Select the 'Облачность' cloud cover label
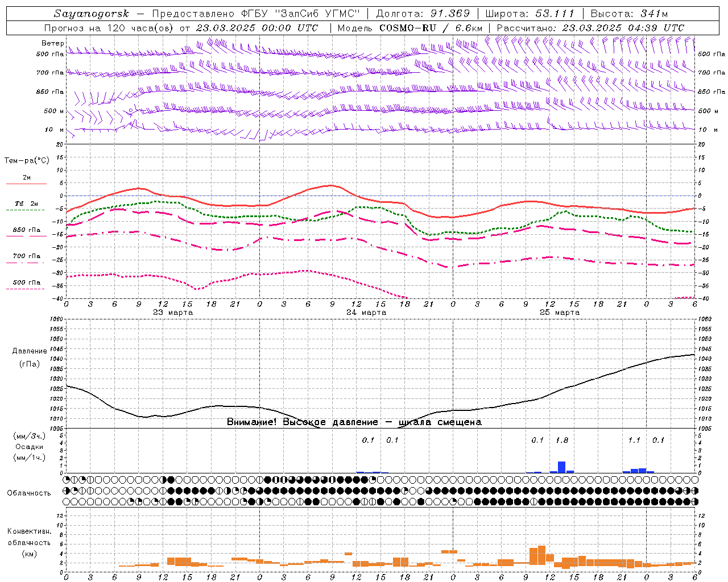 click(29, 493)
